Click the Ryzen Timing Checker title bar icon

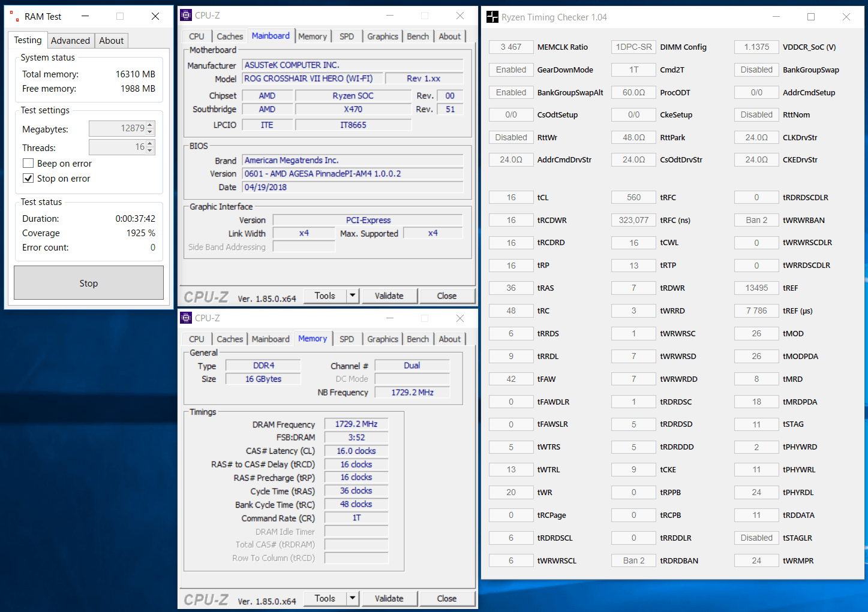492,17
